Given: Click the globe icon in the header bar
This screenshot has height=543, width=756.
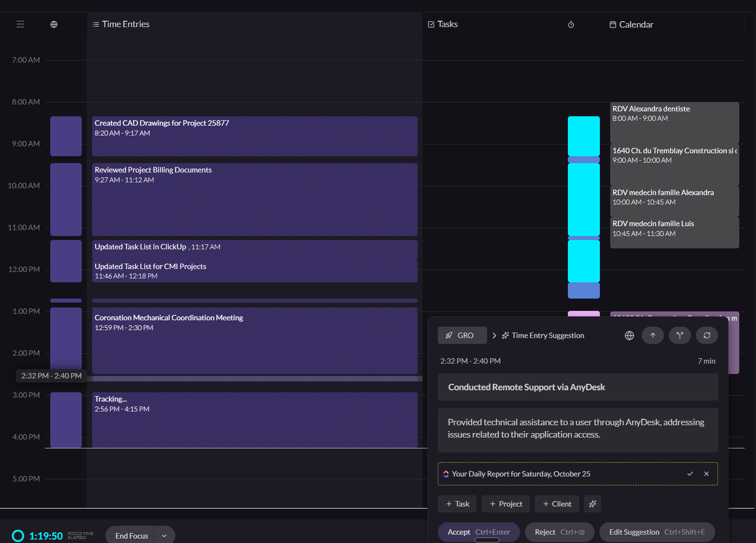Looking at the screenshot, I should point(54,24).
